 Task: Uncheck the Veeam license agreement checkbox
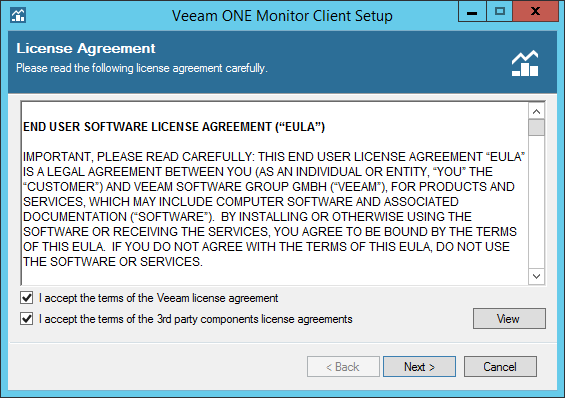pos(27,298)
